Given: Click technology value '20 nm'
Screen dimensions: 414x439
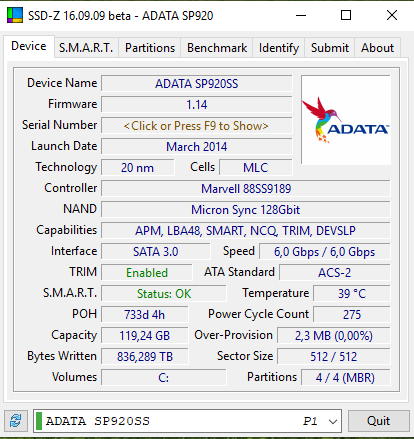Looking at the screenshot, I should [x=138, y=168].
